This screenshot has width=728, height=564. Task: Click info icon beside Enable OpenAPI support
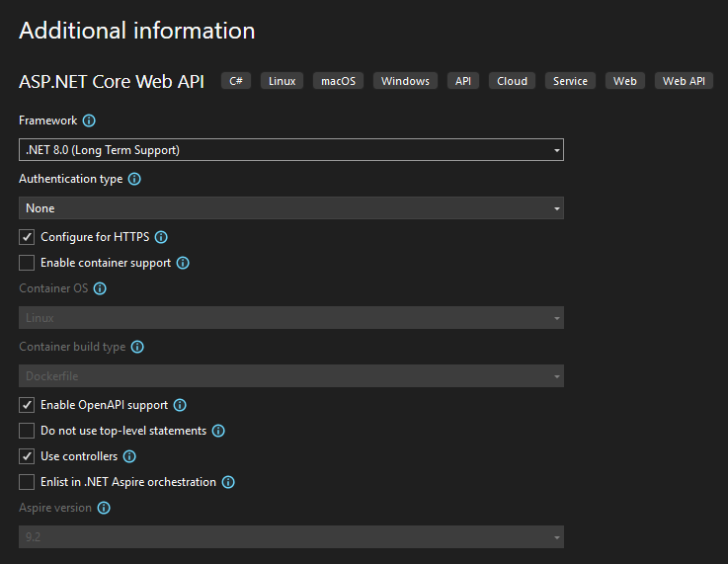pos(180,405)
